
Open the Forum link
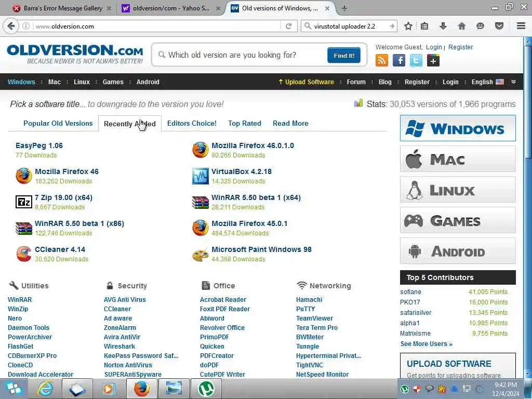356,82
